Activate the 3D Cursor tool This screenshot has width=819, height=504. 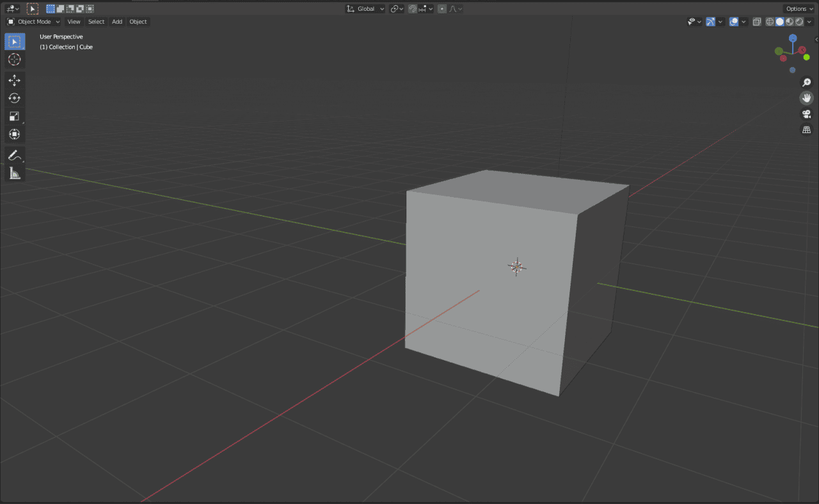(14, 59)
